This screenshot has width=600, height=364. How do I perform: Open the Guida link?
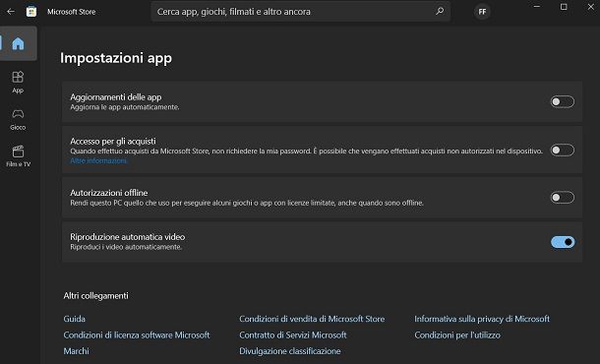74,319
